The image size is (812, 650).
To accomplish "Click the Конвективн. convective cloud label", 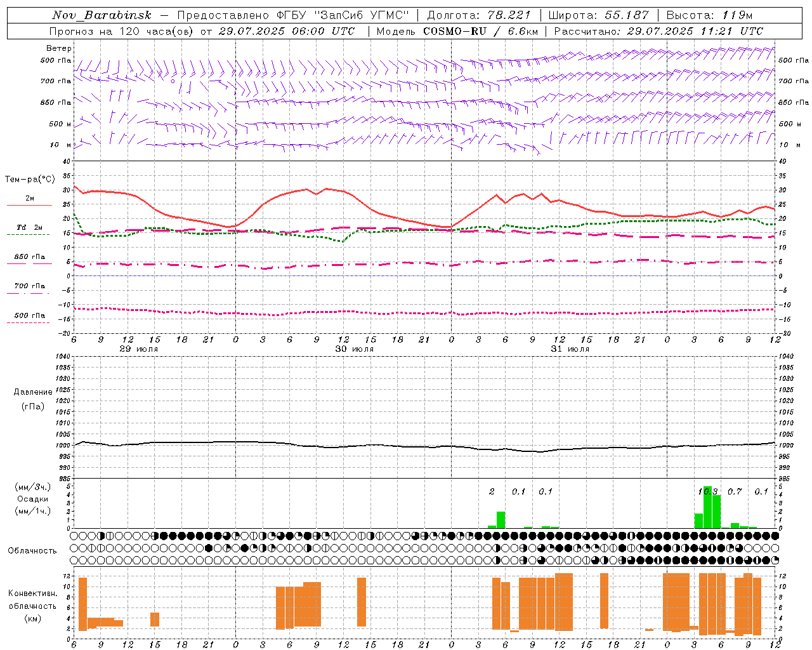I will [33, 594].
